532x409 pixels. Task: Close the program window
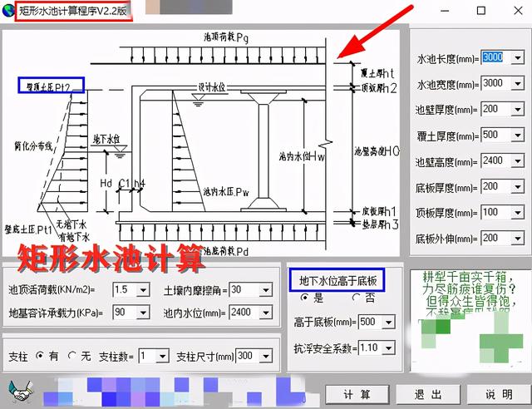pyautogui.click(x=518, y=11)
